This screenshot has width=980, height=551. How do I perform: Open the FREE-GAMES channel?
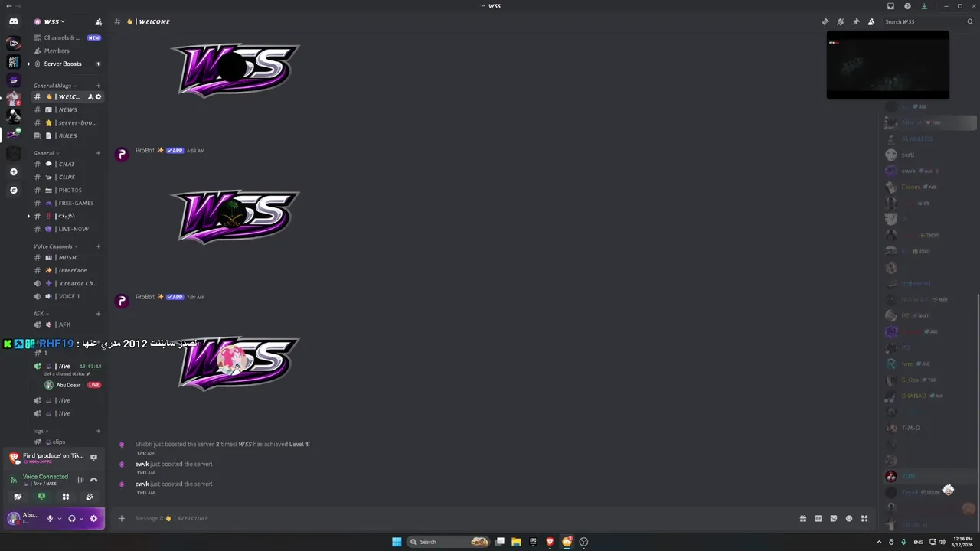[x=67, y=203]
